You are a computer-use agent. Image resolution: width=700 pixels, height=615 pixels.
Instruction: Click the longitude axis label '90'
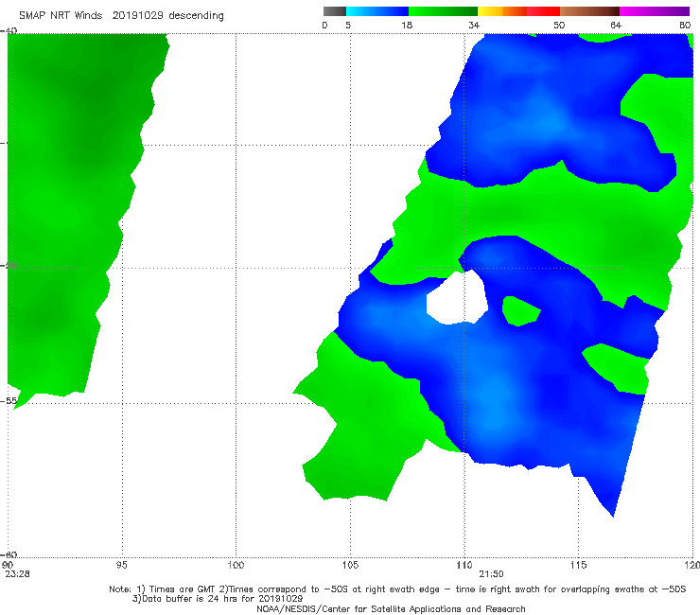8,565
